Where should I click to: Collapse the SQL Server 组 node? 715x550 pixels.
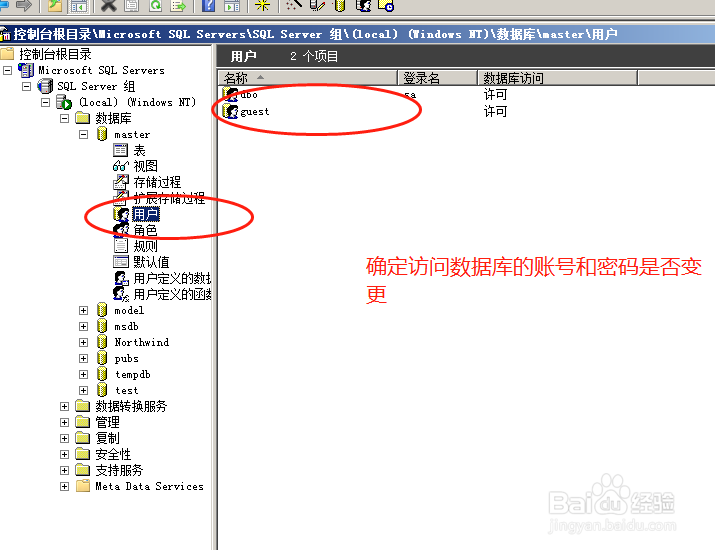point(26,86)
